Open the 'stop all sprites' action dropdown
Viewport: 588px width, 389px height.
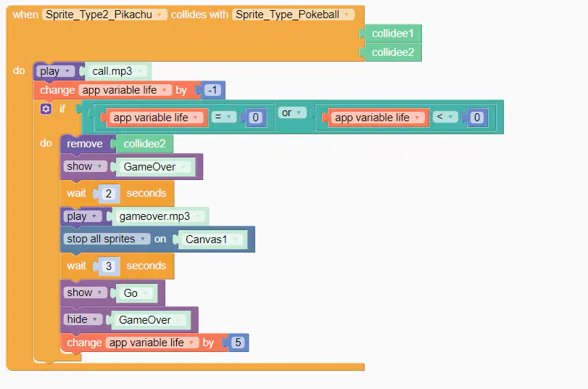pyautogui.click(x=107, y=239)
